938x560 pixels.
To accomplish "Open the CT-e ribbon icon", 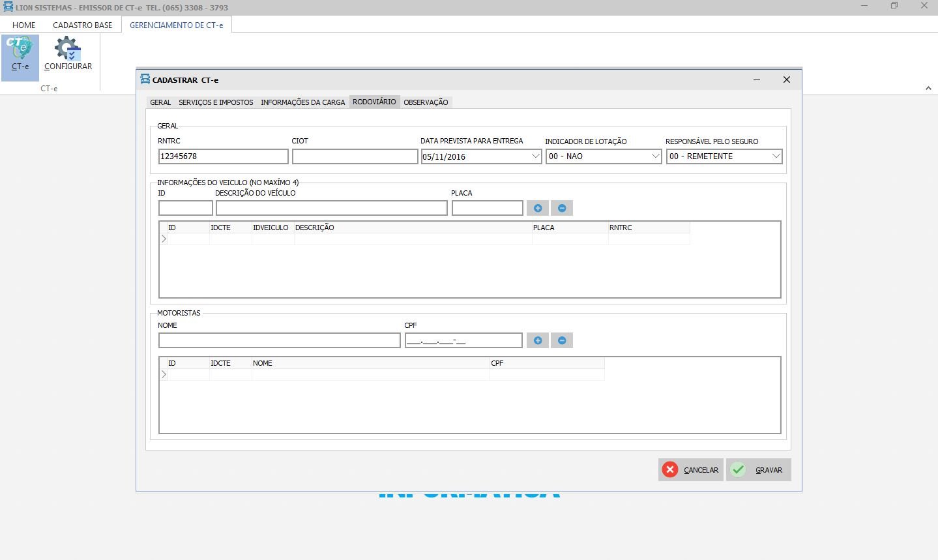I will tap(20, 57).
